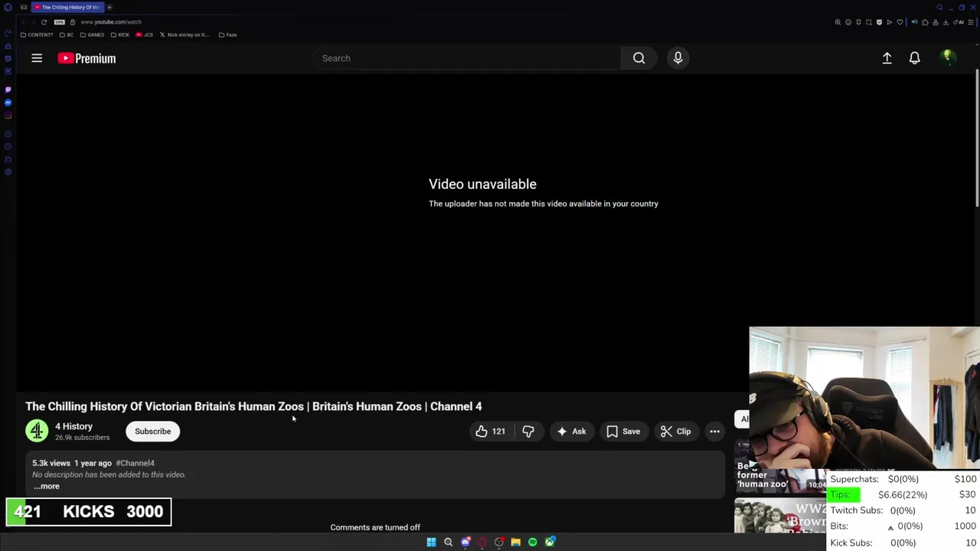This screenshot has height=551, width=980.
Task: Add page to bookmarks with heart icon
Action: [x=900, y=22]
